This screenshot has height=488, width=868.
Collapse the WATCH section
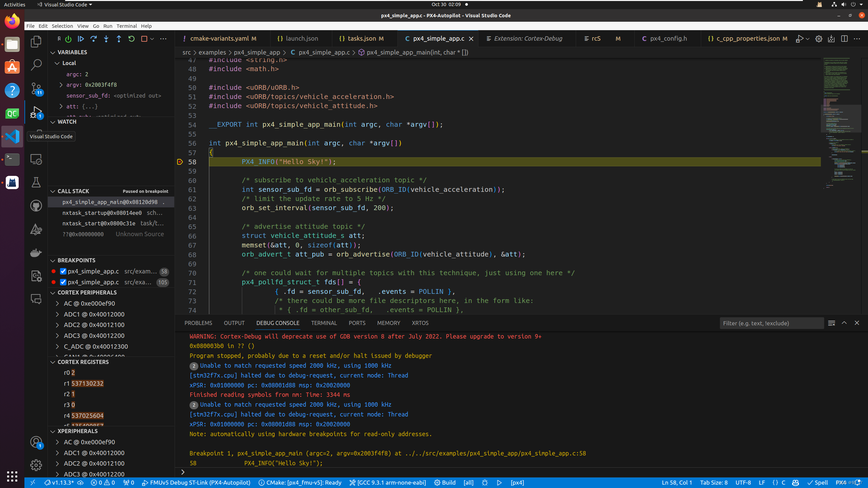coord(53,122)
